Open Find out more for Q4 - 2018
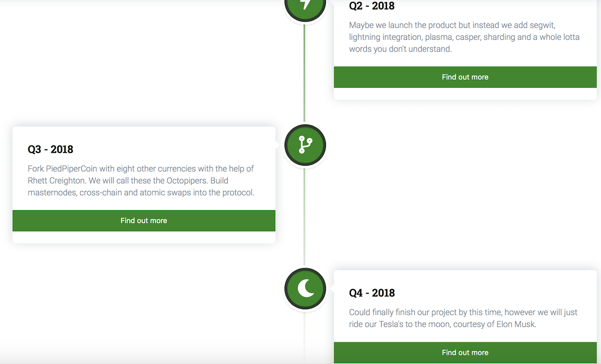Screen dimensions: 601x364 click(465, 353)
